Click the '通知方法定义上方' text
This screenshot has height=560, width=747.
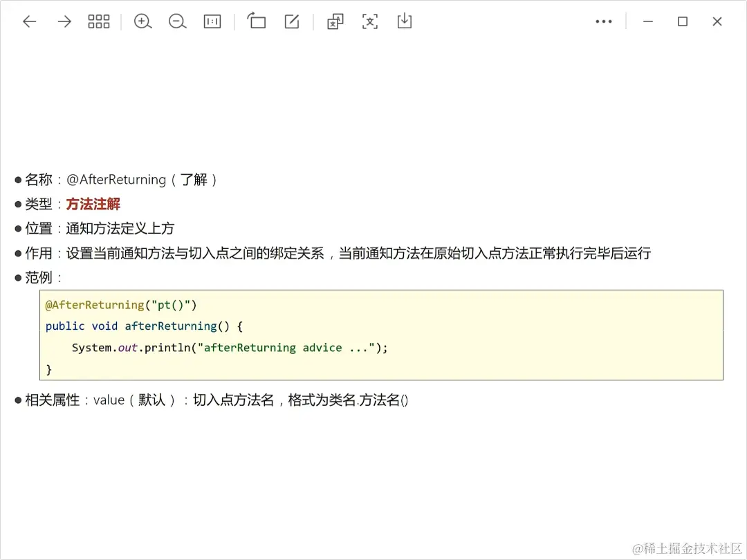(x=120, y=228)
